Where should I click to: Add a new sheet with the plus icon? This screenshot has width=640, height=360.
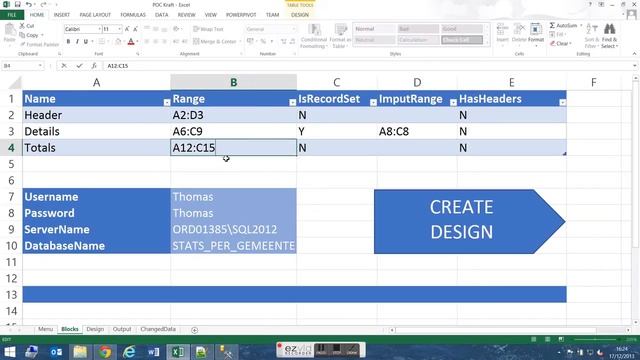(194, 330)
